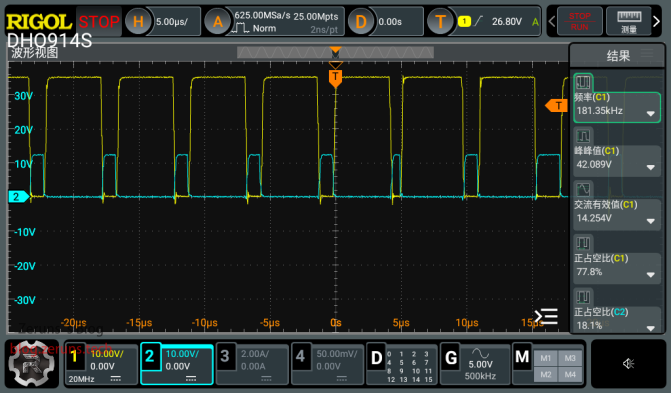Viewport: 672px width, 394px height.
Task: Open the waveform list menu icon
Action: click(x=546, y=316)
